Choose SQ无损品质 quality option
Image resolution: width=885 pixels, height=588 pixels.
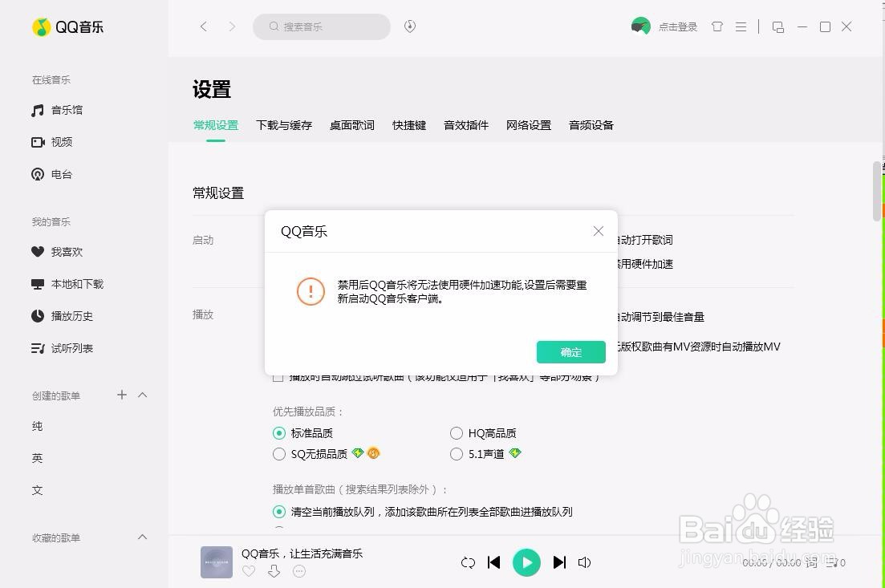(279, 453)
